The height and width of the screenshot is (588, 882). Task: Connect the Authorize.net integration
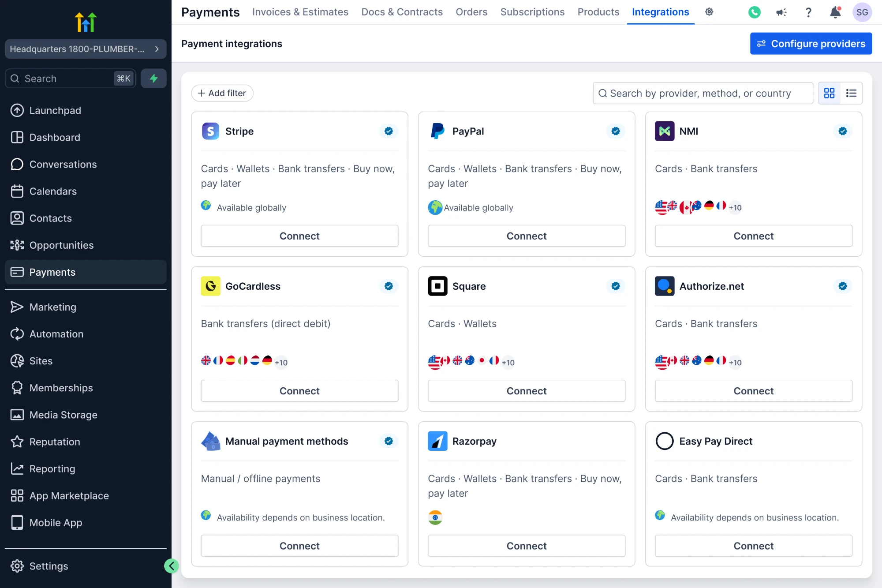[x=753, y=391]
